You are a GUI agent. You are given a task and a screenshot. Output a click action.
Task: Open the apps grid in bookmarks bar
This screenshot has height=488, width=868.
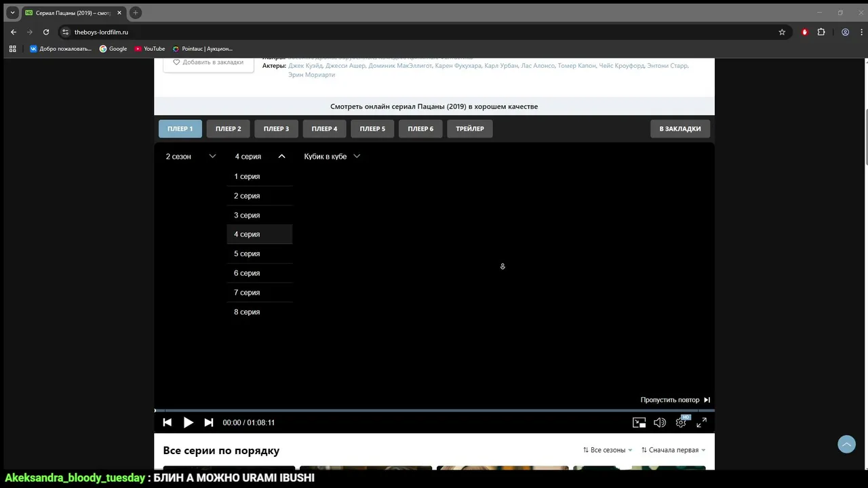pos(12,49)
